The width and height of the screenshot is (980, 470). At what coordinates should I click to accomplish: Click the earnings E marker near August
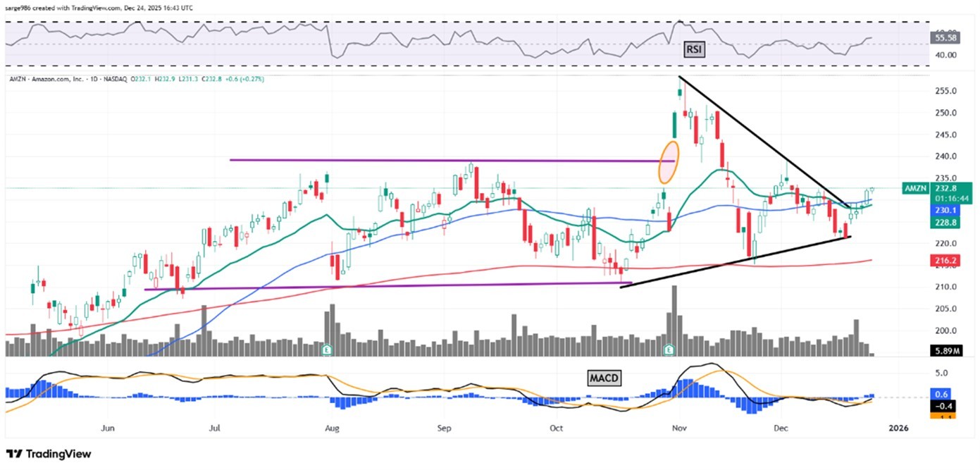coord(327,349)
